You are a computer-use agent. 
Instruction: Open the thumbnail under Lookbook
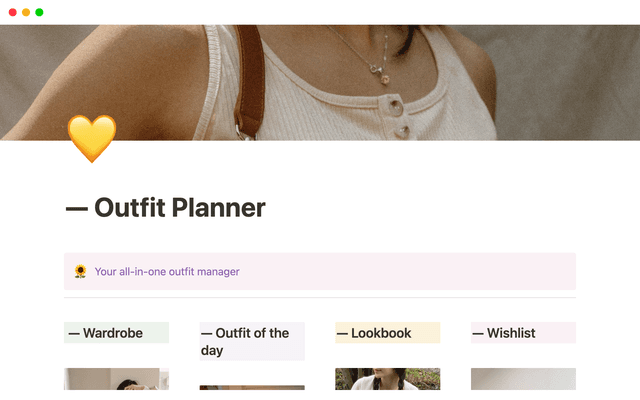click(x=387, y=379)
